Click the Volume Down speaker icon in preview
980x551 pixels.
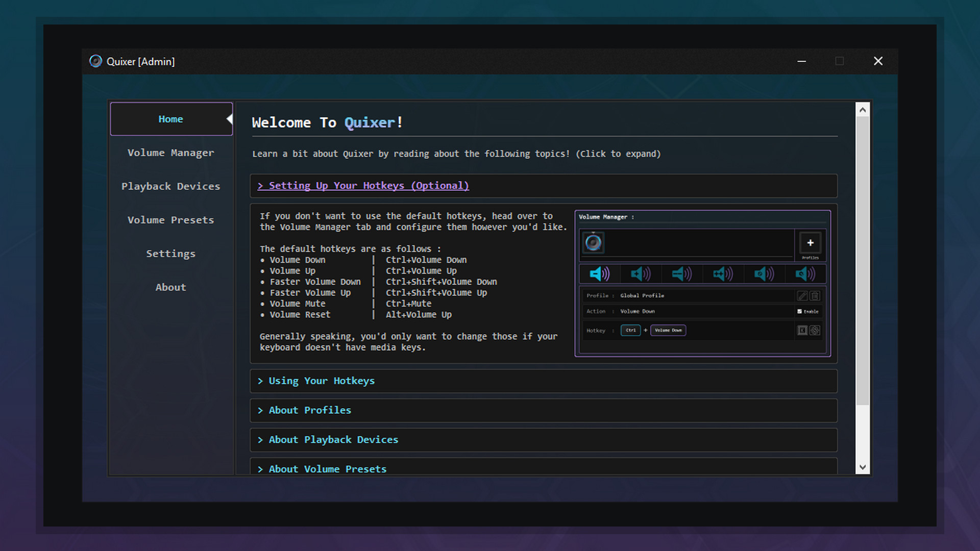pyautogui.click(x=599, y=274)
